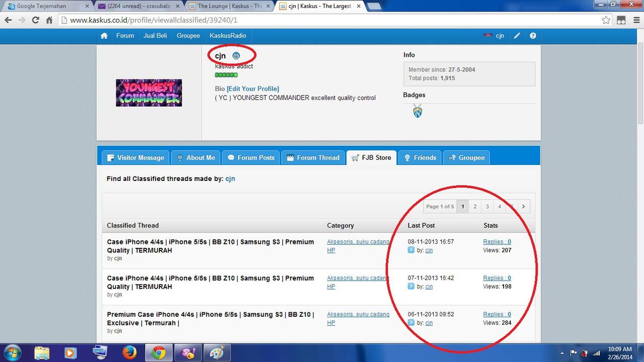
Task: Open the Replies link with 207 views
Action: [x=497, y=242]
